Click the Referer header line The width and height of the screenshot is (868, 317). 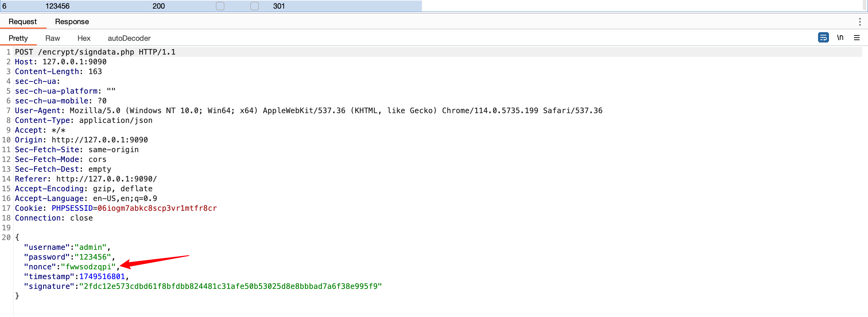(86, 179)
